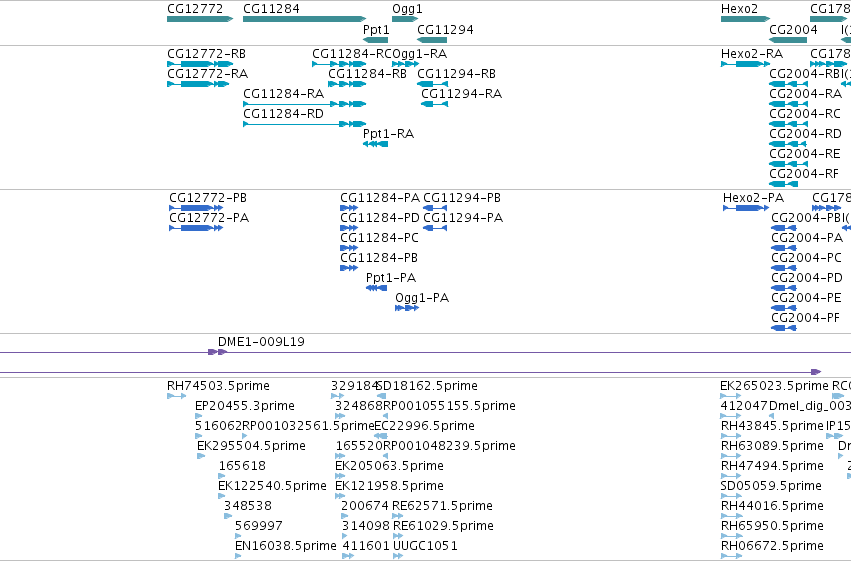Click the CG11294-RB label text
The width and height of the screenshot is (851, 561).
[456, 74]
